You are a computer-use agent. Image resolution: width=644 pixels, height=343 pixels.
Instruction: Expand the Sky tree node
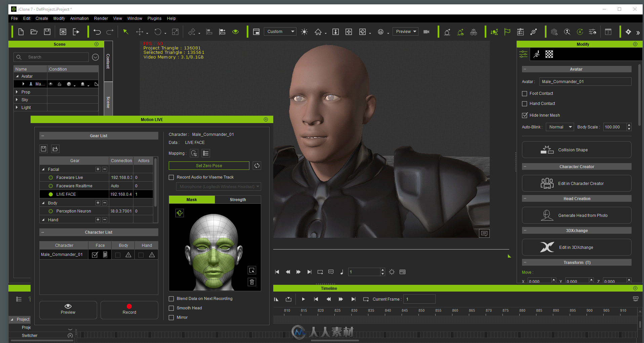coord(17,100)
